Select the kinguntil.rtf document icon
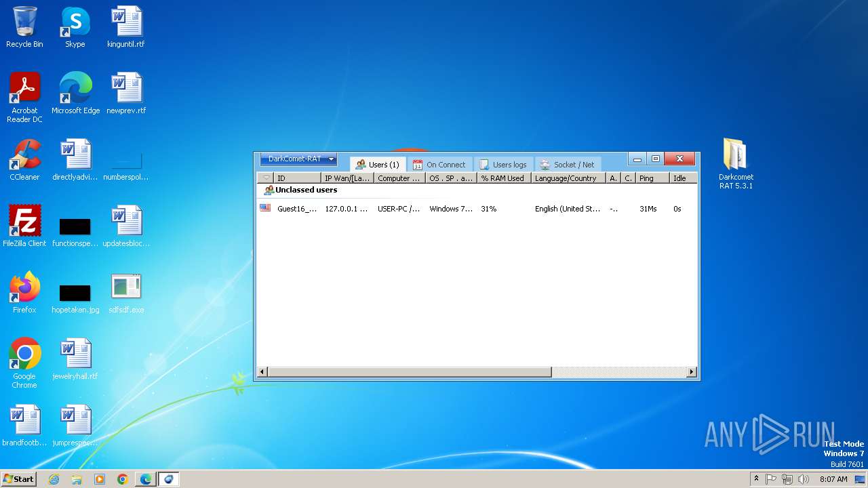The image size is (868, 488). coord(126,27)
